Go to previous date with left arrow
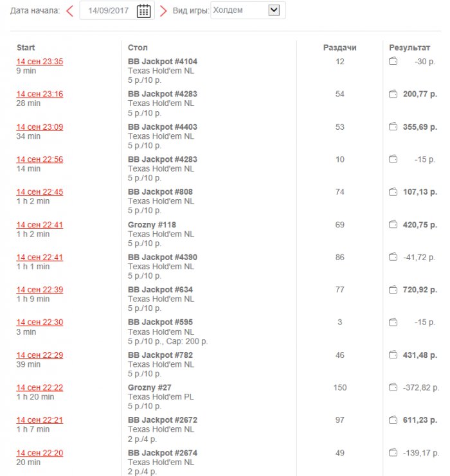 click(69, 11)
